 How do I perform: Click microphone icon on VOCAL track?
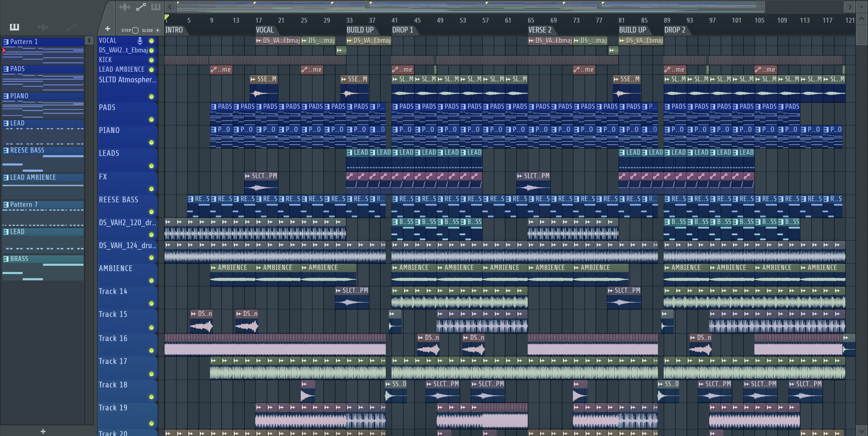click(140, 41)
